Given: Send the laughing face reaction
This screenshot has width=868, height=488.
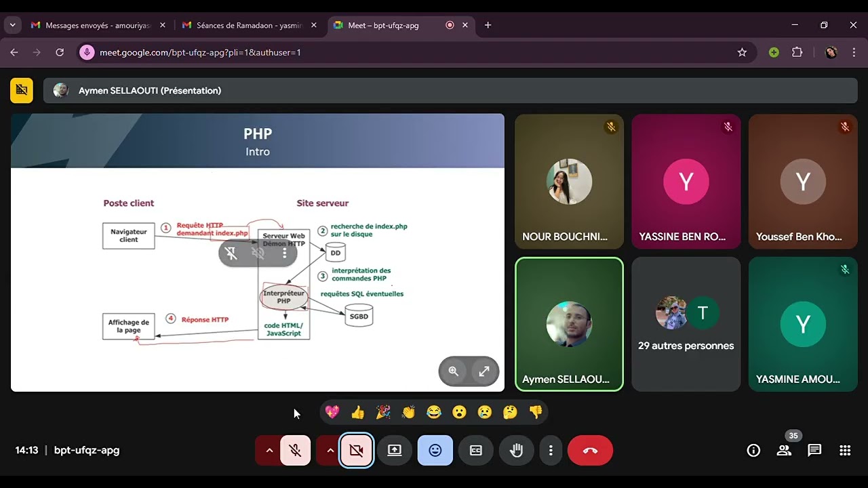Looking at the screenshot, I should [x=433, y=412].
